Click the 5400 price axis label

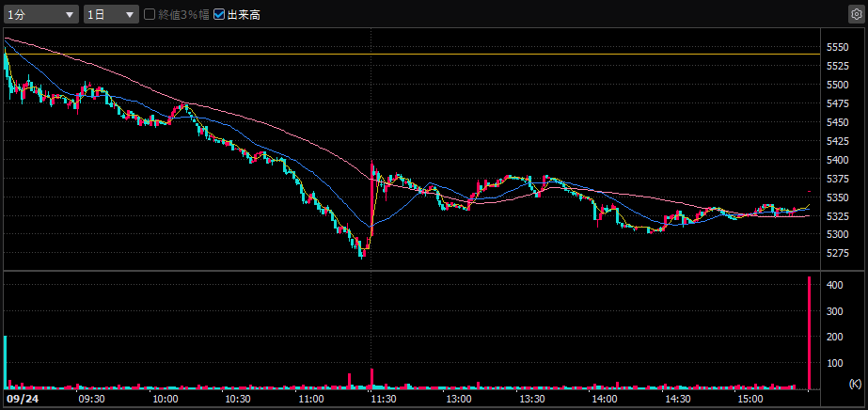(837, 160)
